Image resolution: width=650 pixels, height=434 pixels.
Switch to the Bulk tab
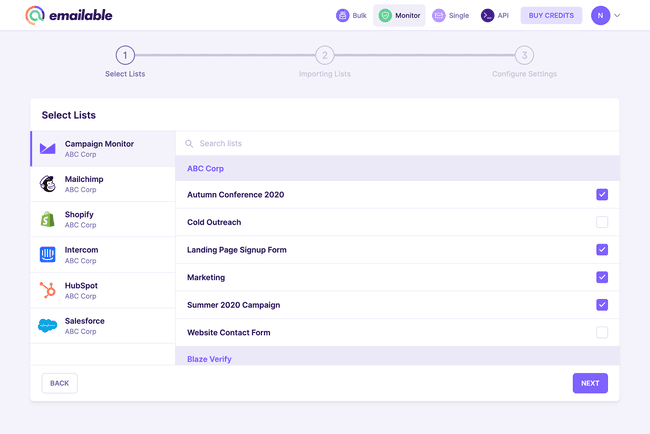click(x=351, y=15)
